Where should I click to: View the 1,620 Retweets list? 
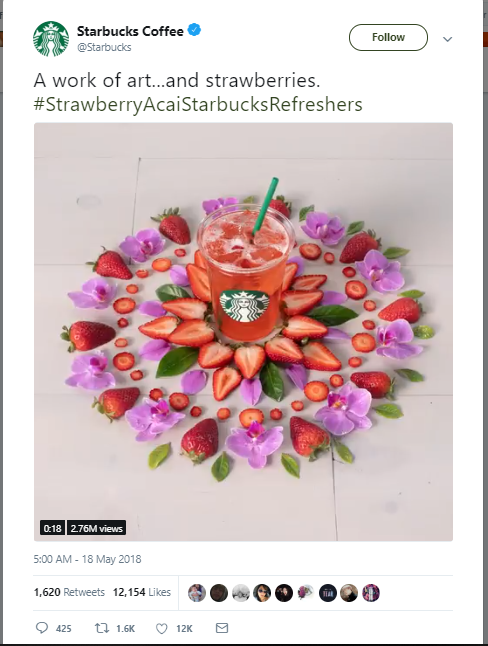coord(69,592)
